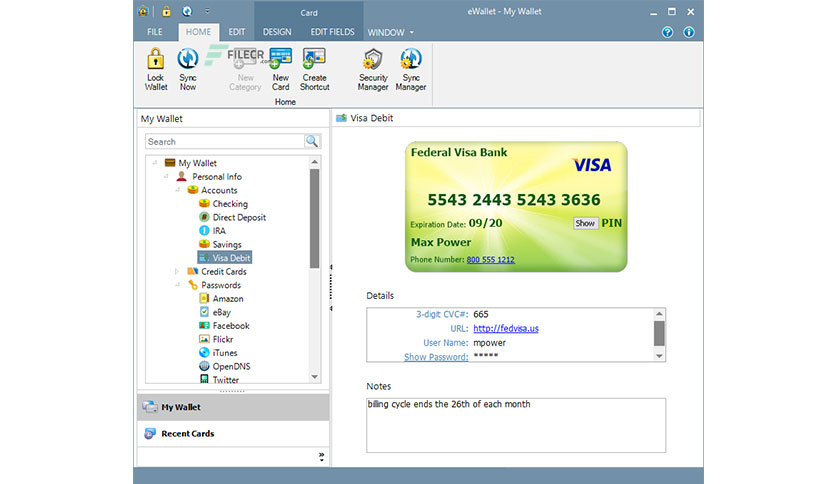The width and height of the screenshot is (836, 484).
Task: Click tree scrollbar down arrow
Action: pyautogui.click(x=315, y=377)
